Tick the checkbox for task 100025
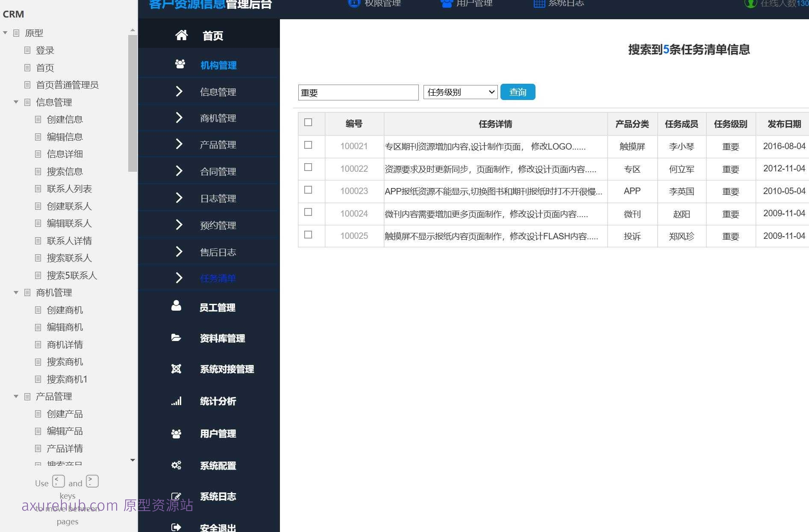Image resolution: width=809 pixels, height=532 pixels. tap(308, 234)
